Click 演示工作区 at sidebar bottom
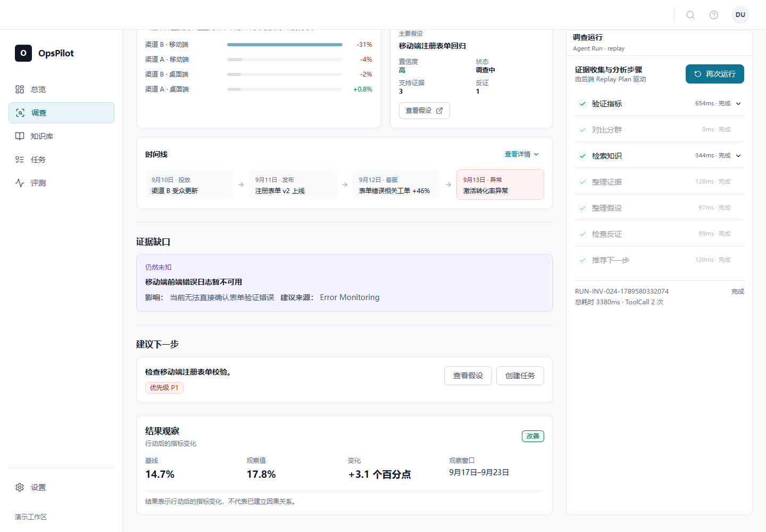The width and height of the screenshot is (766, 532). coord(31,517)
